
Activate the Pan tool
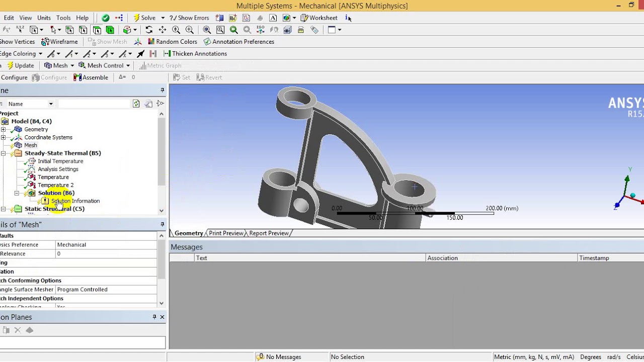(x=163, y=30)
